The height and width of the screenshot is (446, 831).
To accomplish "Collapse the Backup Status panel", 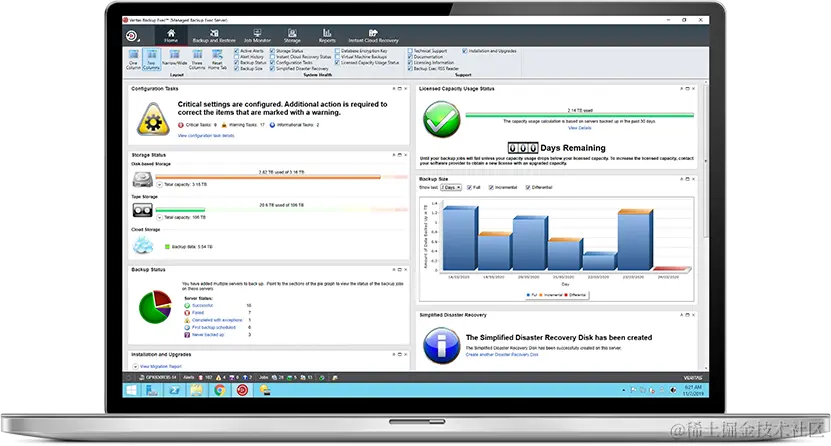I will tap(394, 270).
